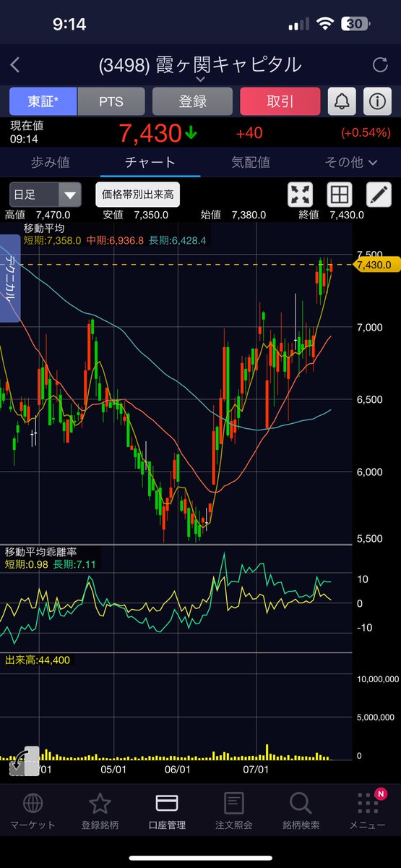Viewport: 401px width, 868px height.
Task: Expand chart to fullscreen
Action: (299, 195)
